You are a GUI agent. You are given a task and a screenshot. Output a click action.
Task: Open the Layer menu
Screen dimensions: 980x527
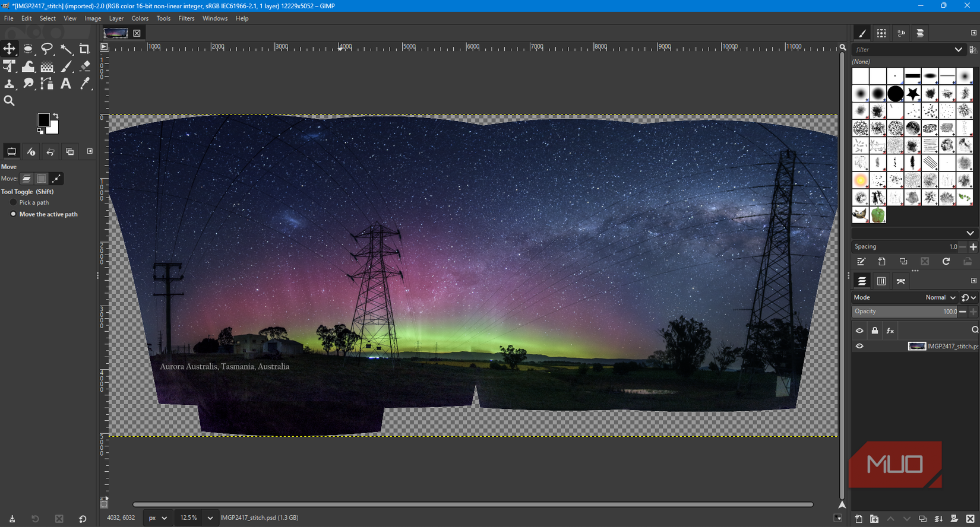[116, 18]
